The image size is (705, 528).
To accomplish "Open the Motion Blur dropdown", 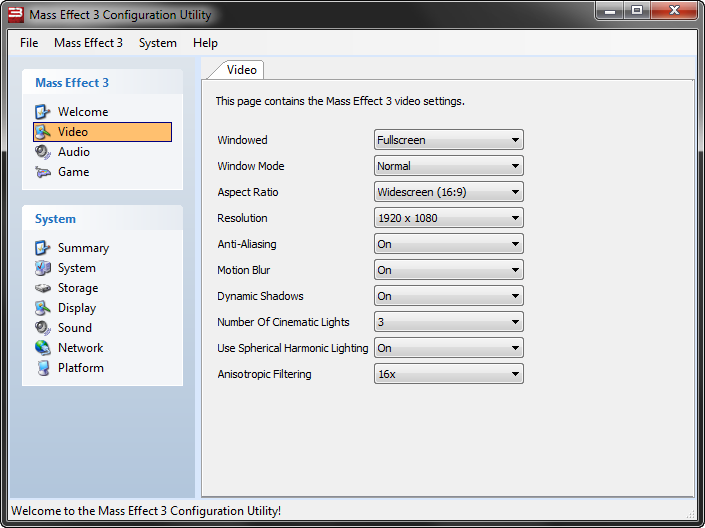I will (x=449, y=270).
